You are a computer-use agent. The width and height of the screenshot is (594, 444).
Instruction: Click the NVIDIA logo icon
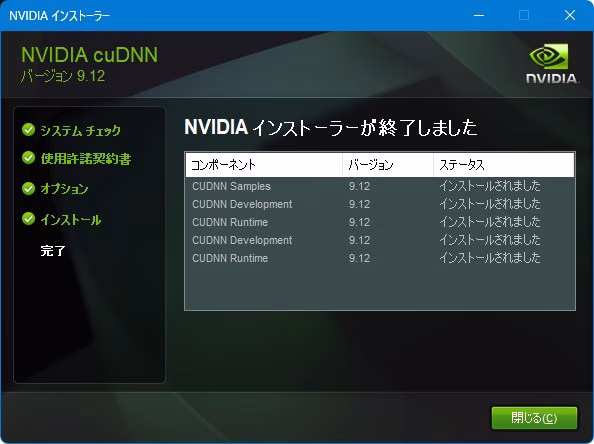[552, 63]
